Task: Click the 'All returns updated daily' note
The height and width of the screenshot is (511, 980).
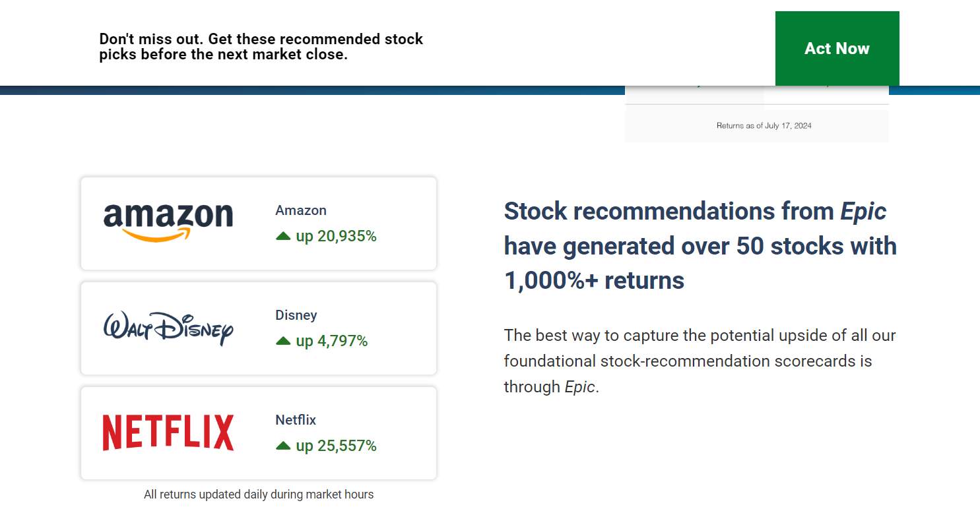Action: tap(259, 494)
